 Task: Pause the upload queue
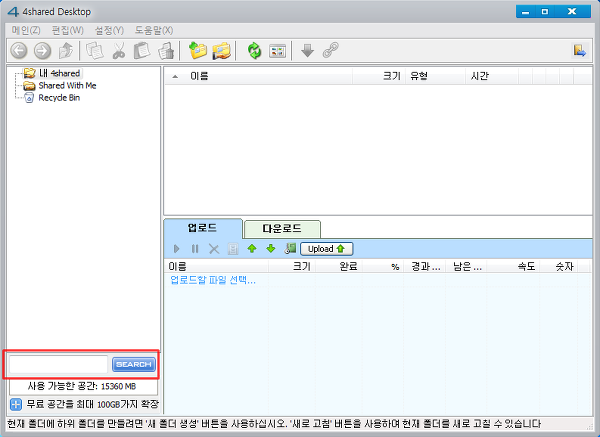click(195, 249)
